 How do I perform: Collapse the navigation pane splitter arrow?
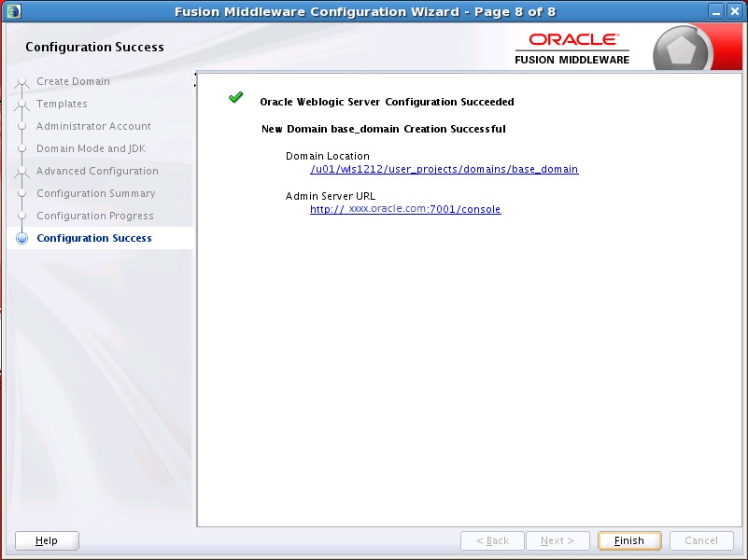point(195,75)
